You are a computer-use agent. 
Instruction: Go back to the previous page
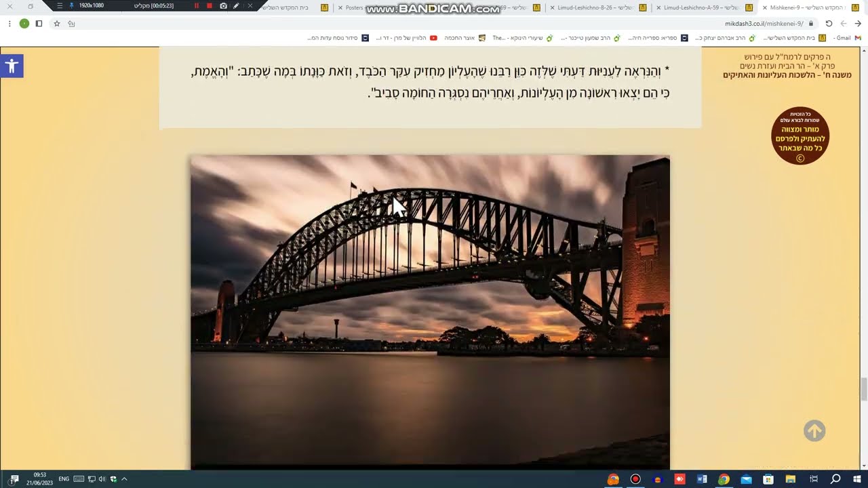858,23
